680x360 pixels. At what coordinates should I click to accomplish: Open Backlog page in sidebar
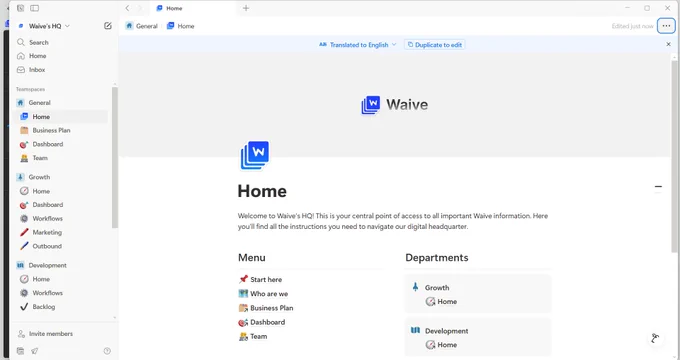pyautogui.click(x=43, y=307)
